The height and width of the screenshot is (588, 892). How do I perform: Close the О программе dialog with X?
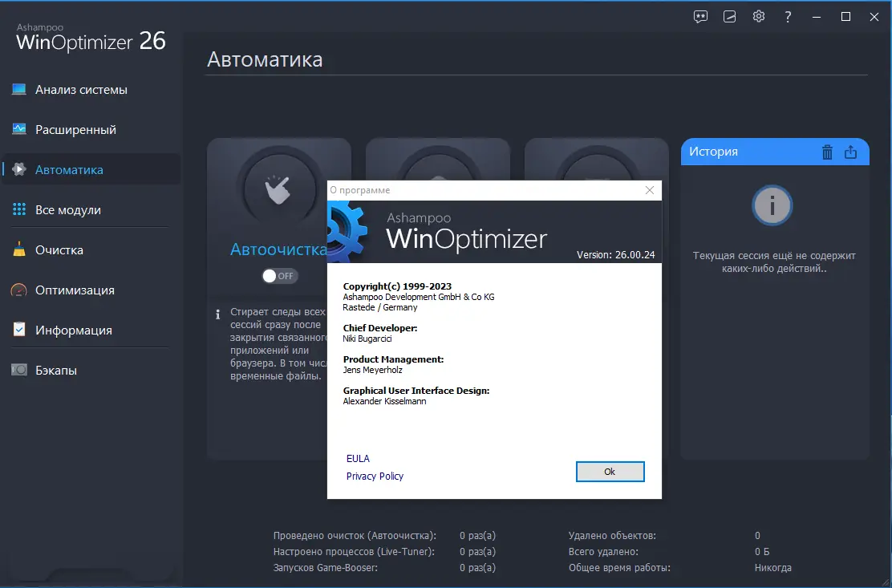point(650,190)
